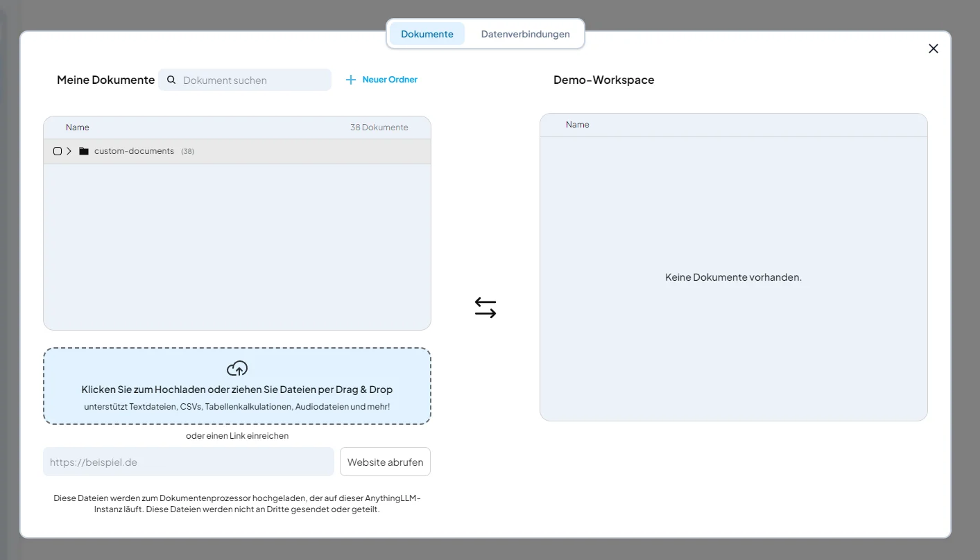Click the custom-documents folder icon

point(84,151)
